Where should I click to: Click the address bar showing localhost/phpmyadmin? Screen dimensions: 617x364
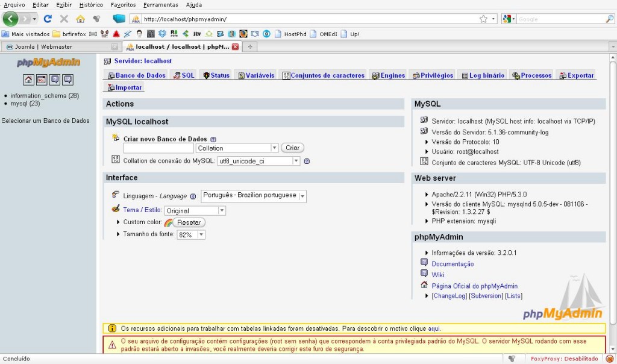pyautogui.click(x=310, y=19)
